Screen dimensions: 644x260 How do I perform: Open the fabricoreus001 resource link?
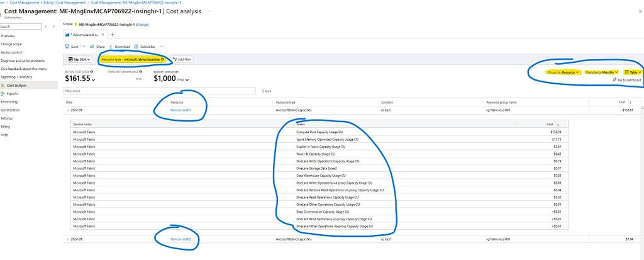tap(180, 110)
